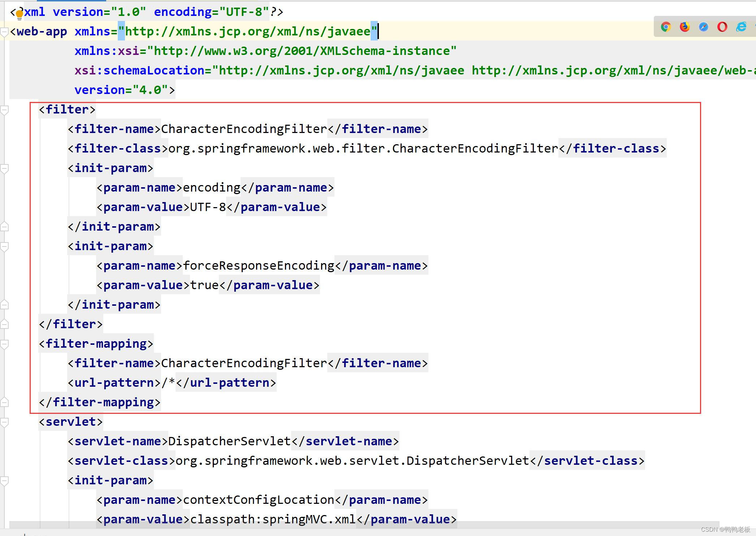Click the forceResponseEncoding param name text

point(259,266)
